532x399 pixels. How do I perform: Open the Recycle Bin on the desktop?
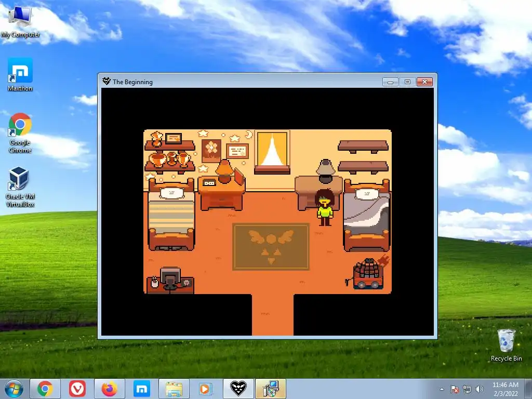[506, 345]
